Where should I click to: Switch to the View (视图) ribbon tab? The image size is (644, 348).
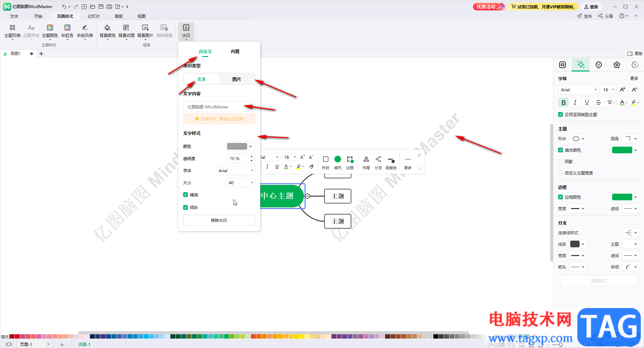(x=142, y=16)
